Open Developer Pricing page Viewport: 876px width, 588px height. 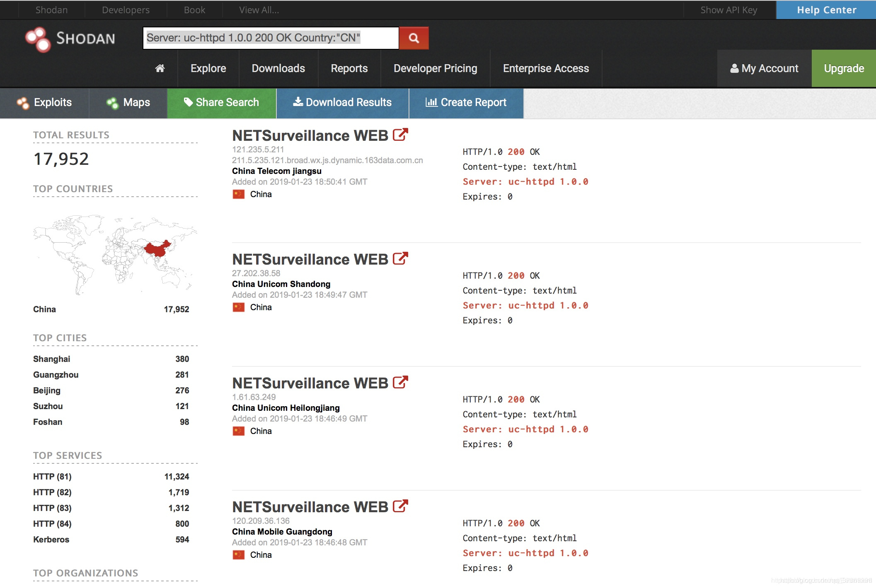(x=436, y=68)
